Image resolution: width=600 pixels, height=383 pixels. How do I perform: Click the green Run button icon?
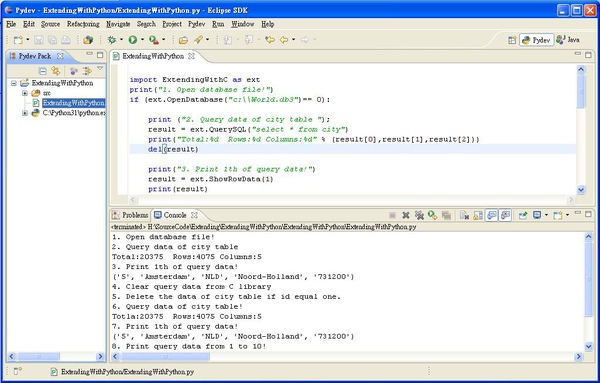tap(133, 40)
